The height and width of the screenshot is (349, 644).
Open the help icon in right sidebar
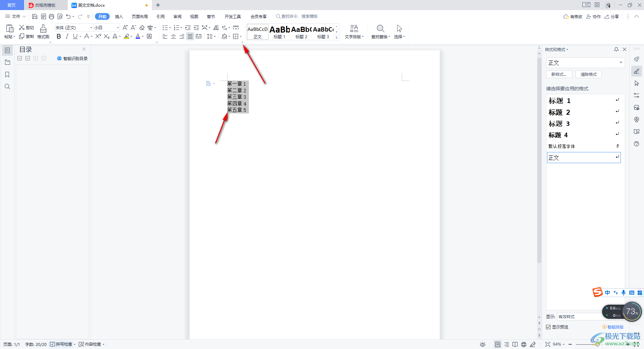(636, 144)
